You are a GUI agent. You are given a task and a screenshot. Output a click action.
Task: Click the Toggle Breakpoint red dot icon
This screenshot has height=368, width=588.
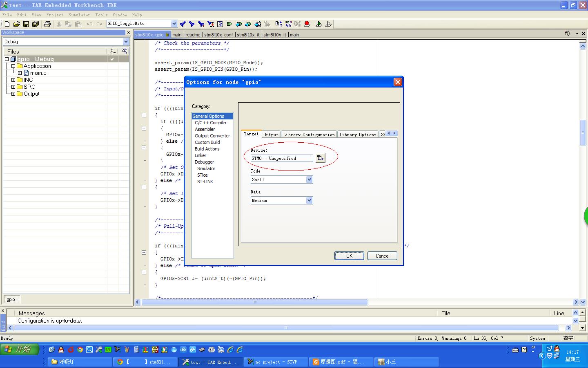pyautogui.click(x=307, y=24)
